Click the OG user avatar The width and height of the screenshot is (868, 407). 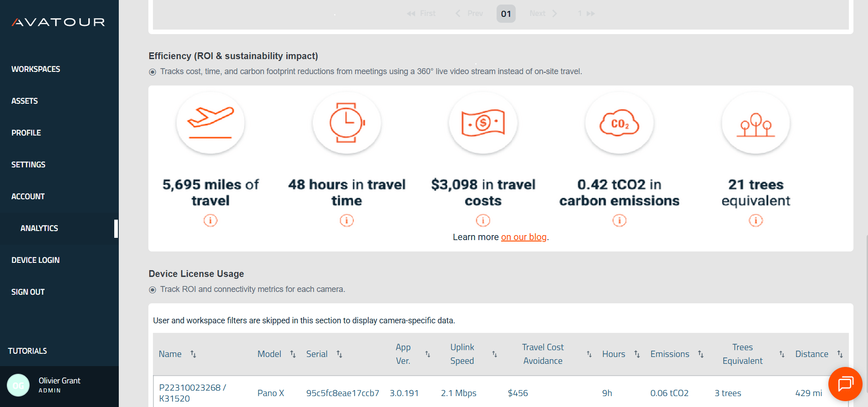click(18, 385)
